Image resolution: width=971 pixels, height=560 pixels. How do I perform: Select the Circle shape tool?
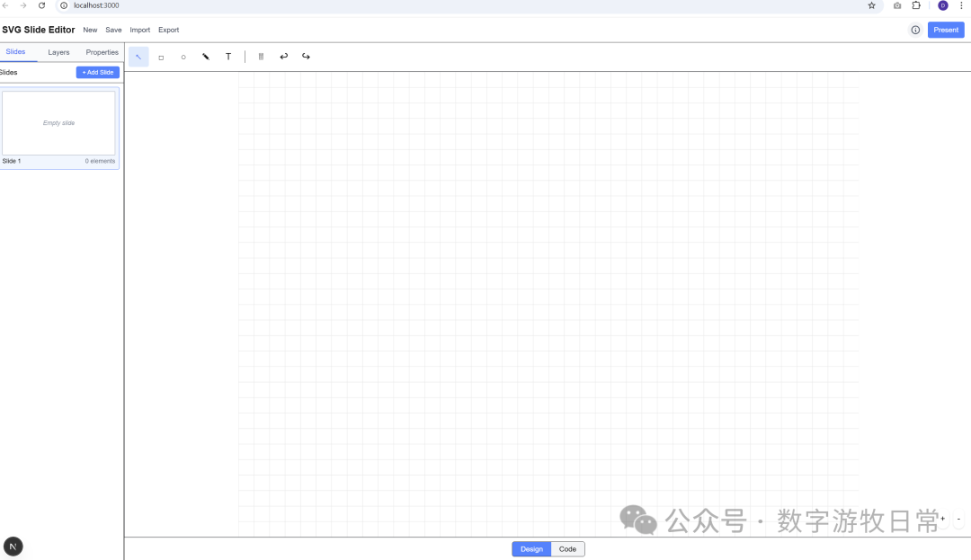tap(183, 57)
